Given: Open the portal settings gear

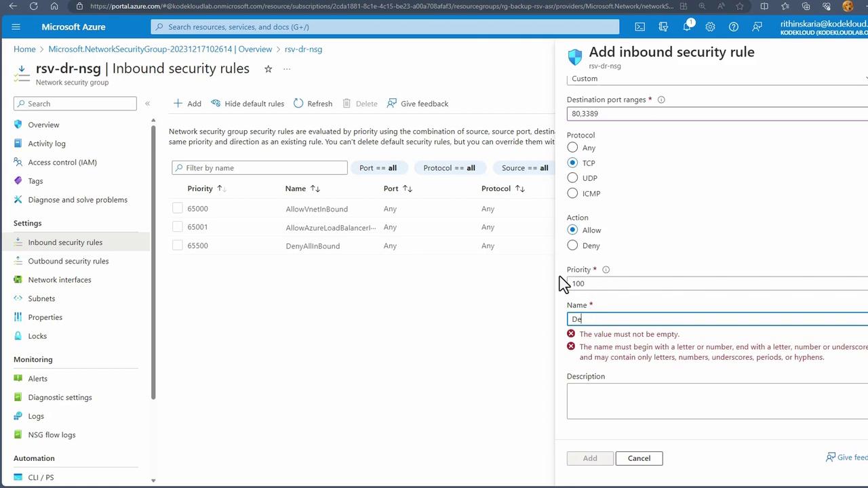Looking at the screenshot, I should tap(710, 27).
